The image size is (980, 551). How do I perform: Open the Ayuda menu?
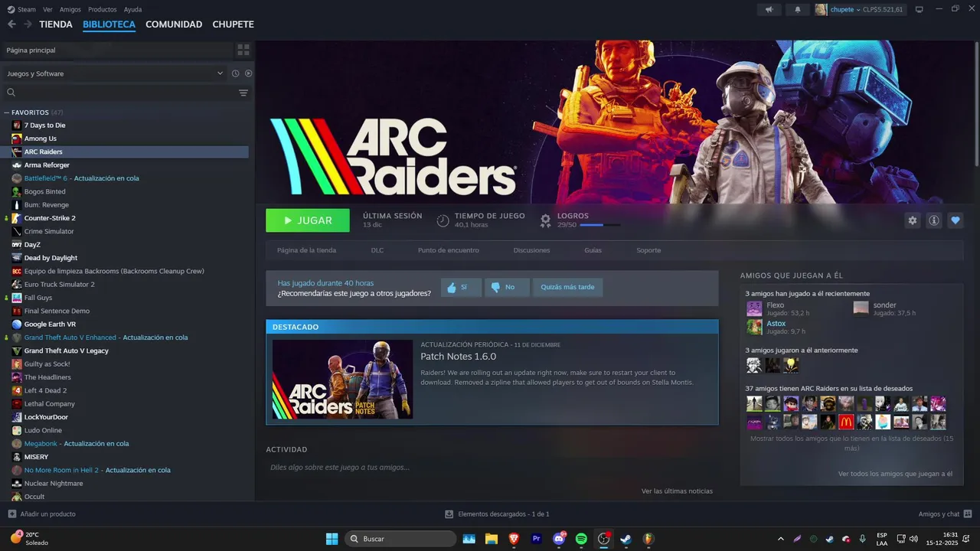(x=132, y=9)
